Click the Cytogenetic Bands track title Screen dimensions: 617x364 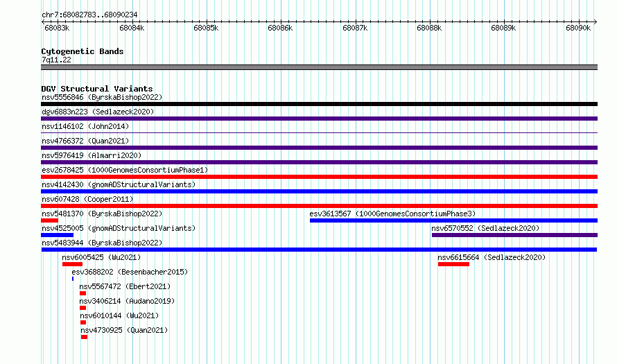(82, 51)
